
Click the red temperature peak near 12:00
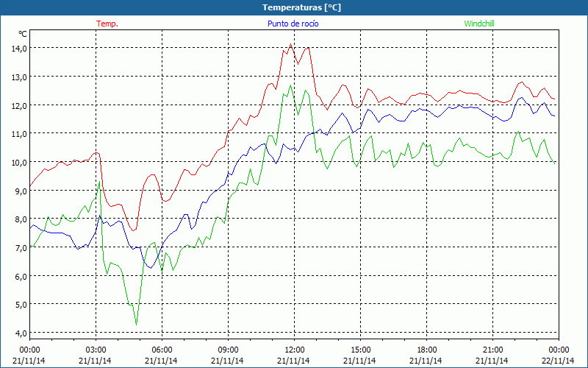290,44
